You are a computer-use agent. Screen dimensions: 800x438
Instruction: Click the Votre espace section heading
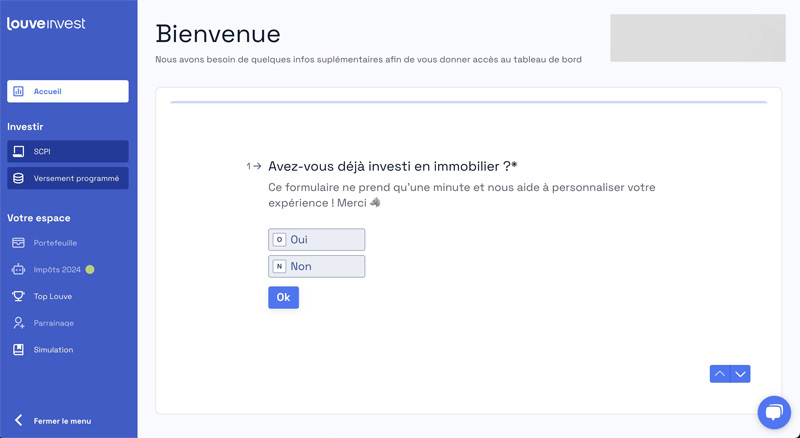tap(39, 218)
